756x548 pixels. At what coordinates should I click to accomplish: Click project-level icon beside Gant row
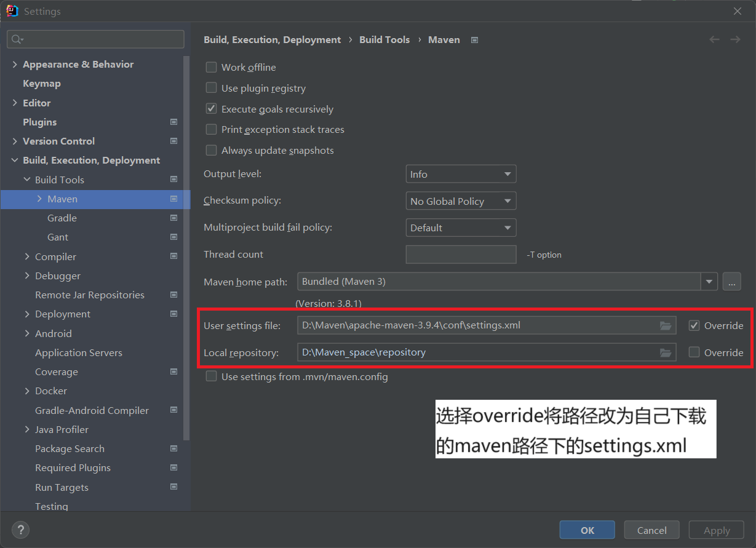pos(173,237)
